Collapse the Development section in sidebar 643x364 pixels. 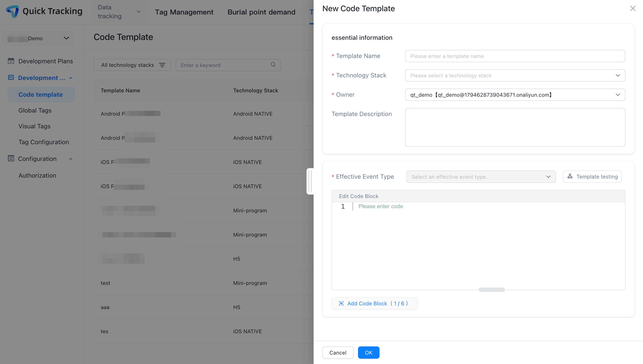click(x=71, y=78)
